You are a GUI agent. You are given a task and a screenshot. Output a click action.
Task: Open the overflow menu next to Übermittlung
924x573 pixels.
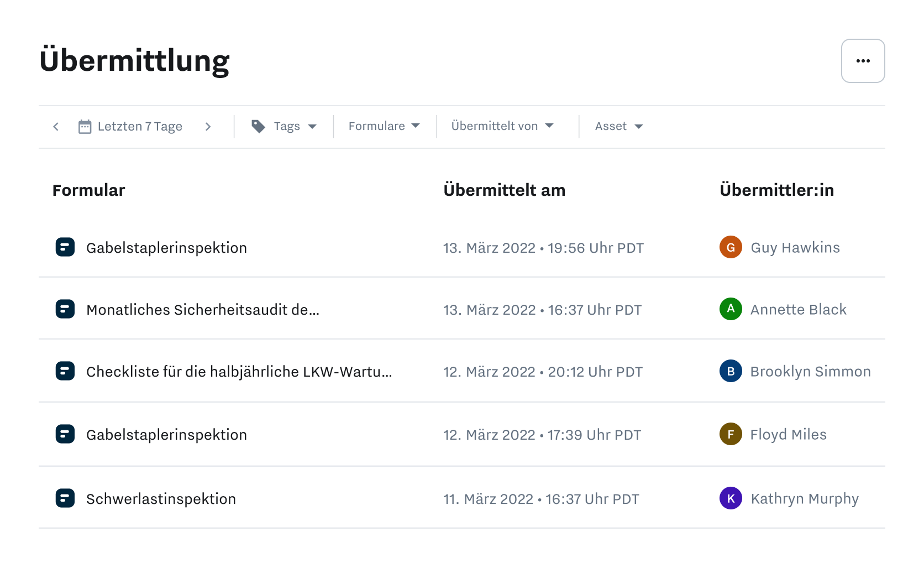click(x=863, y=61)
